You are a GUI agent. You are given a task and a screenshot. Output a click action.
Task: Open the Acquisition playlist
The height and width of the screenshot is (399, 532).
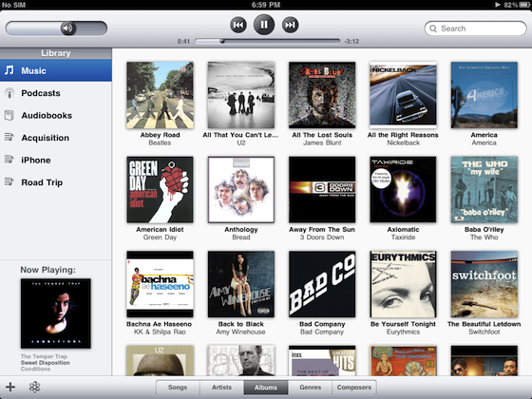click(56, 138)
